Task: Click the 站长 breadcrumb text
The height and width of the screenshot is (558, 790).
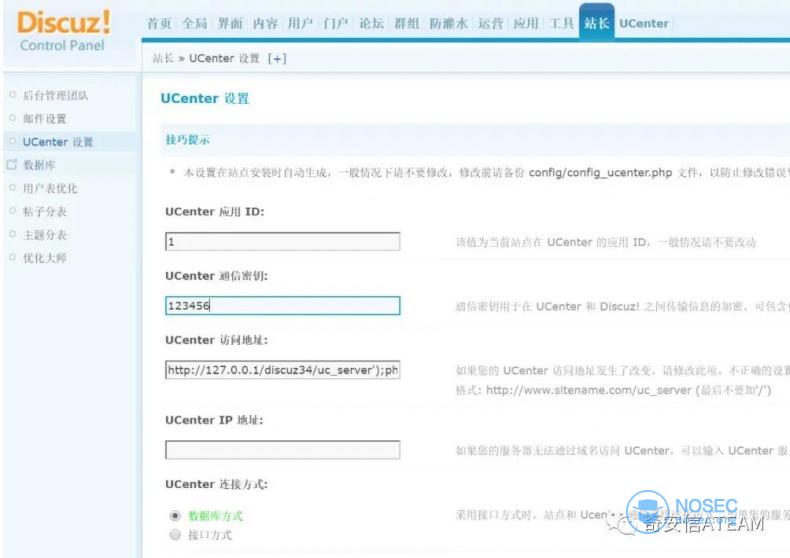Action: (x=163, y=59)
